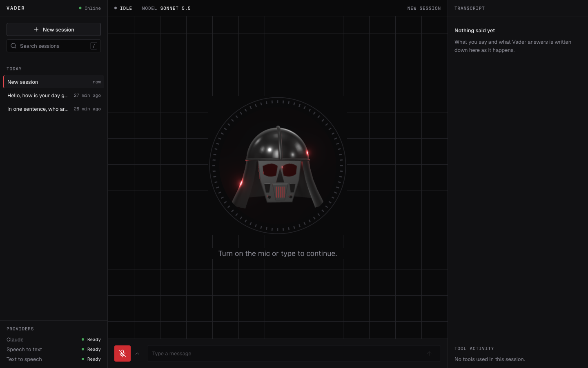Viewport: 588px width, 368px height.
Task: Click the '28 min ago' timestamp
Action: [87, 109]
